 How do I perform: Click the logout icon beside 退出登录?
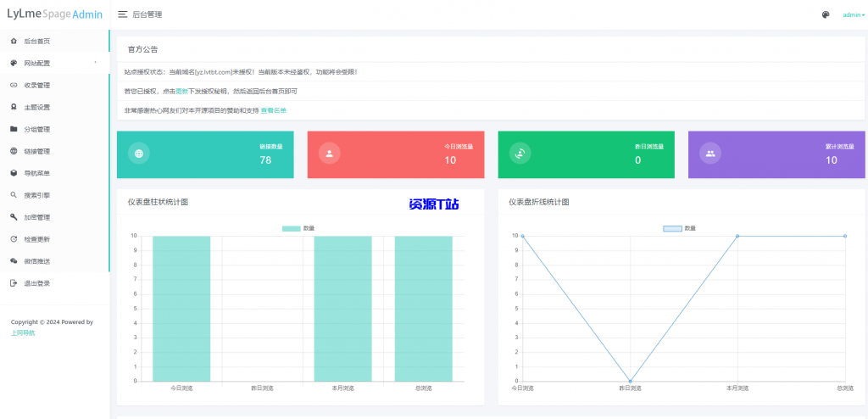(14, 283)
